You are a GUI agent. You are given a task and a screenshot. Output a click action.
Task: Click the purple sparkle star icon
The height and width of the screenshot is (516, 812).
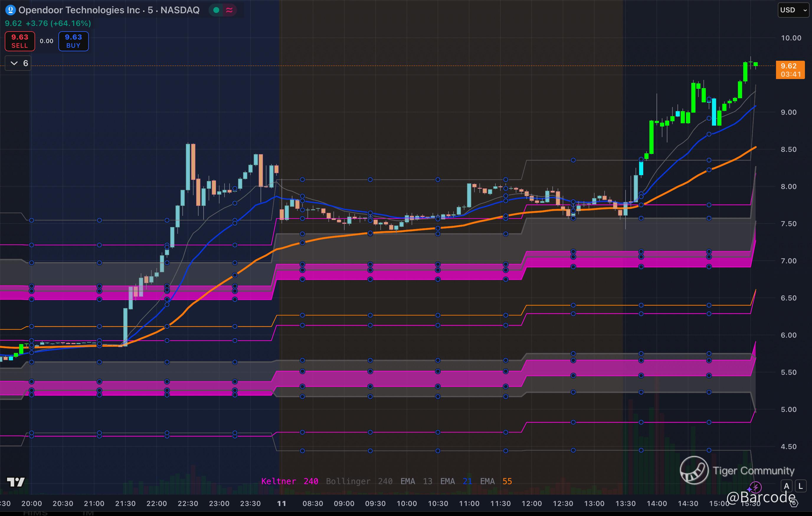point(749,489)
